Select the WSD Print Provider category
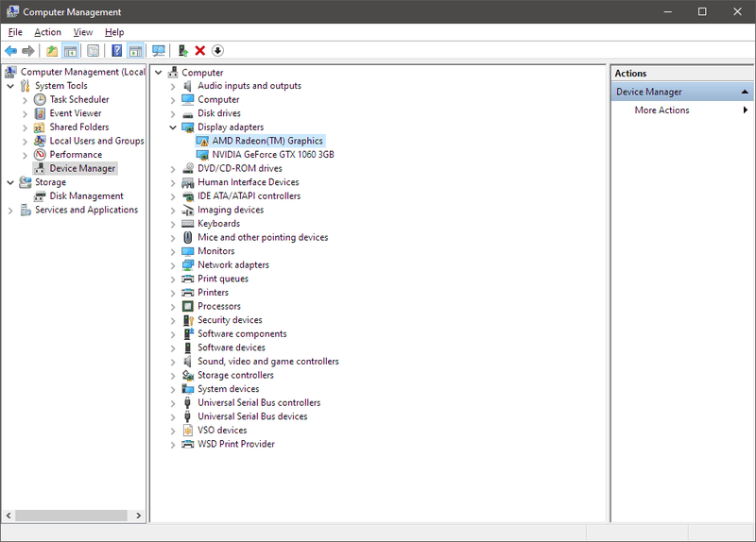The image size is (756, 542). 235,444
